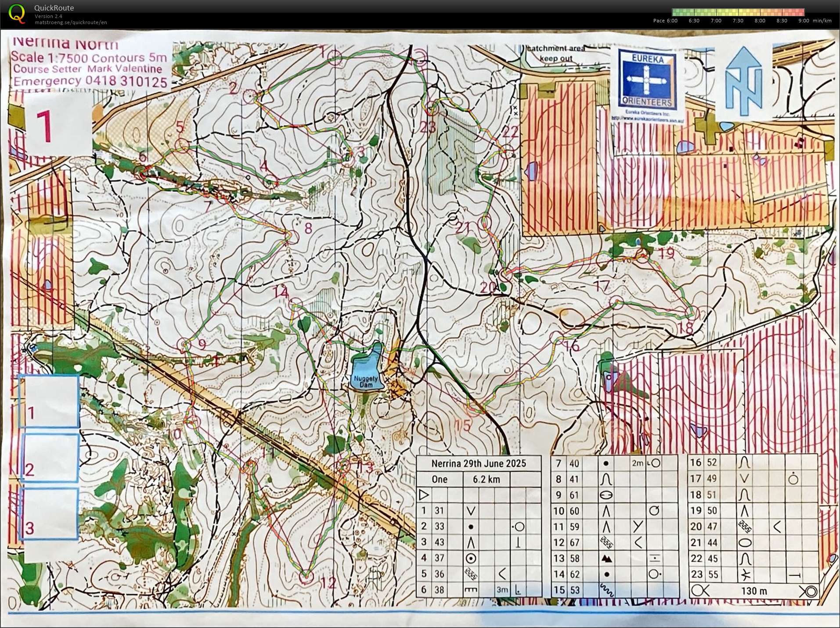Click the start triangle in control descriptions
Viewport: 840px width, 628px height.
pos(423,495)
